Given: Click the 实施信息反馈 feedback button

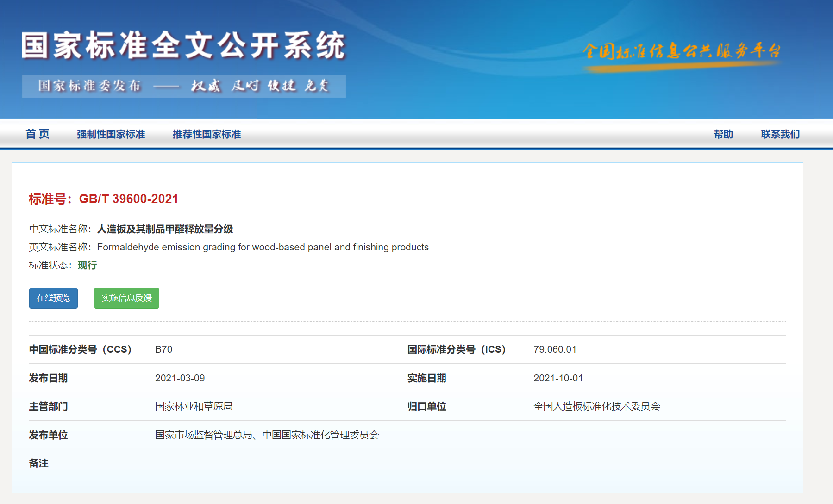Looking at the screenshot, I should coord(126,298).
